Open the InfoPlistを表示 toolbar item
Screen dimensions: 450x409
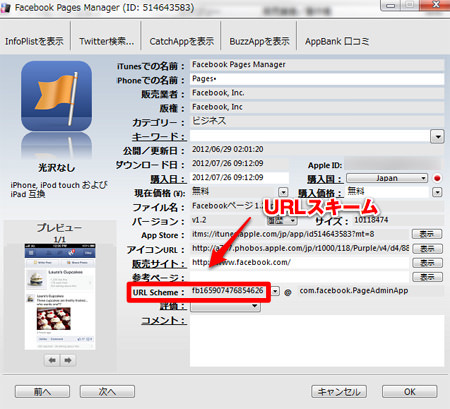[34, 41]
